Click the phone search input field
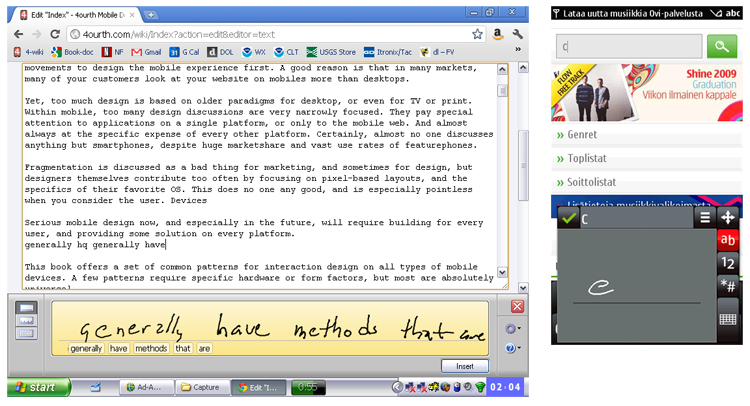The width and height of the screenshot is (750, 406). click(629, 46)
